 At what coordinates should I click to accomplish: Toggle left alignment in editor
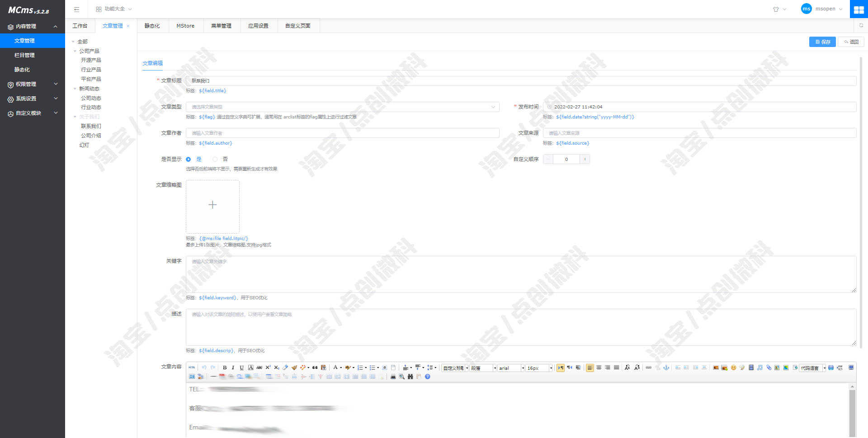pos(590,367)
